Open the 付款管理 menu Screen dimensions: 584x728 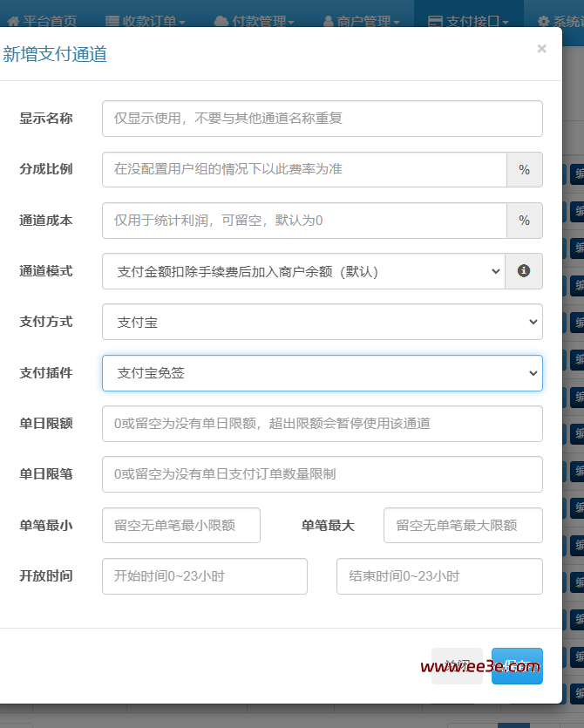[x=254, y=21]
